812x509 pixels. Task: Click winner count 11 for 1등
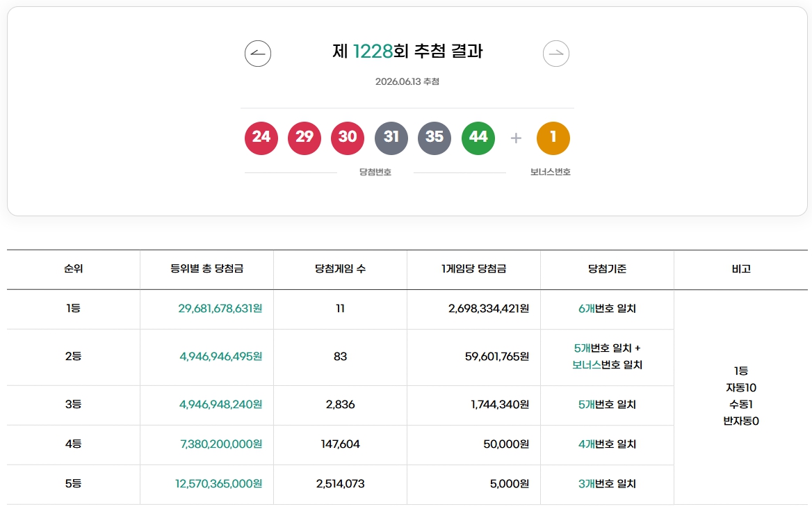pyautogui.click(x=340, y=309)
